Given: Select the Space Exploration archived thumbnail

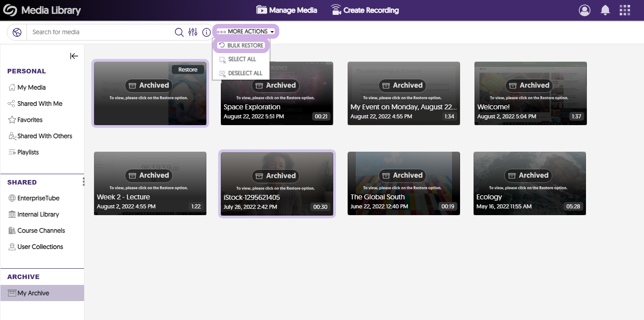Looking at the screenshot, I should pyautogui.click(x=277, y=94).
